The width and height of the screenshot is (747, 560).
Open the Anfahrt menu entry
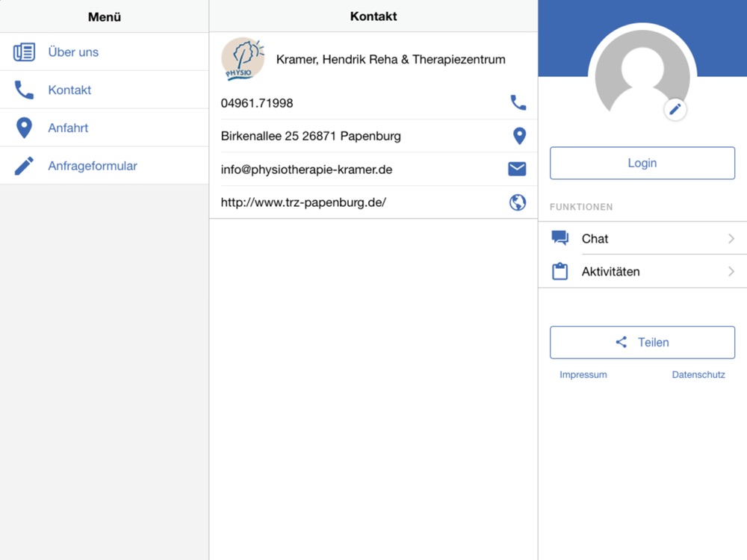[x=105, y=128]
